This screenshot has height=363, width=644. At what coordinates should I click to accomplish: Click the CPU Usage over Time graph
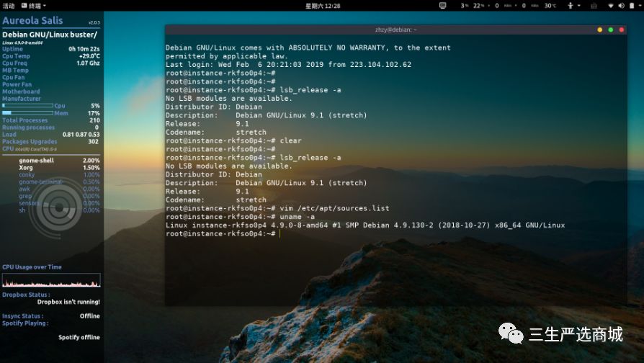(x=51, y=280)
